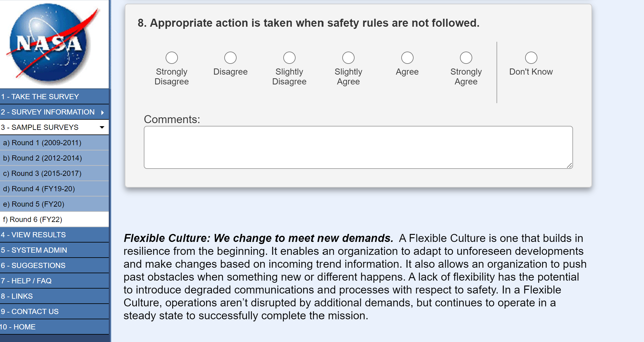Mark Agree for question 8
644x342 pixels.
407,58
